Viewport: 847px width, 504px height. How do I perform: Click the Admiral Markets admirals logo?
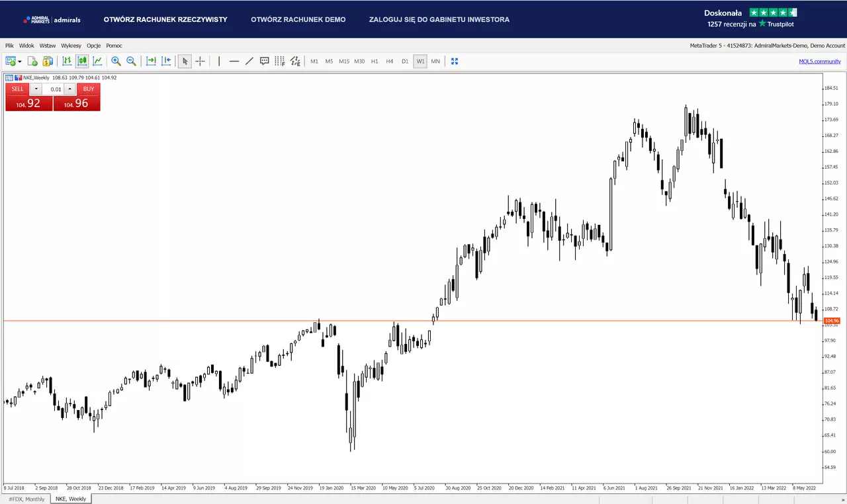click(52, 20)
